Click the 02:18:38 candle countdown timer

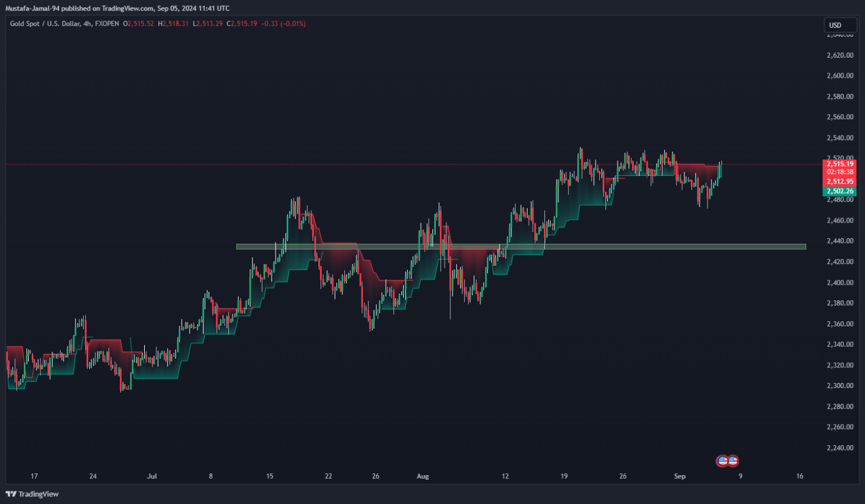tap(840, 172)
